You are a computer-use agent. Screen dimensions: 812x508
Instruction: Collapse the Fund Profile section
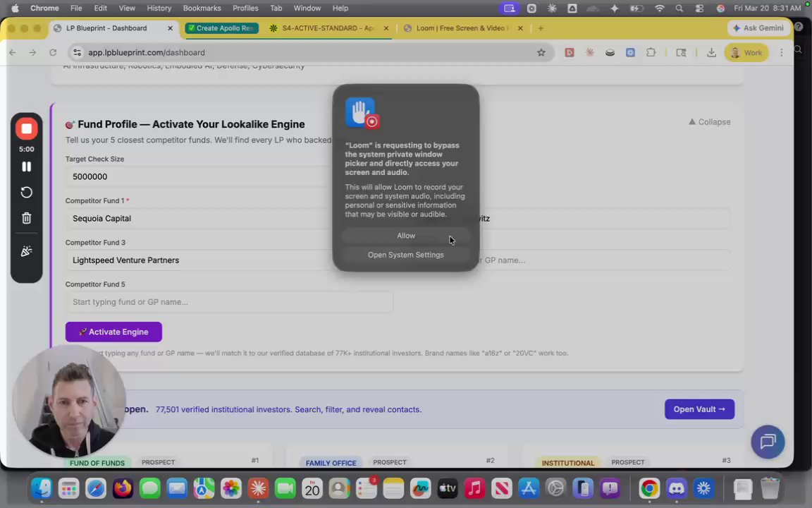coord(710,122)
